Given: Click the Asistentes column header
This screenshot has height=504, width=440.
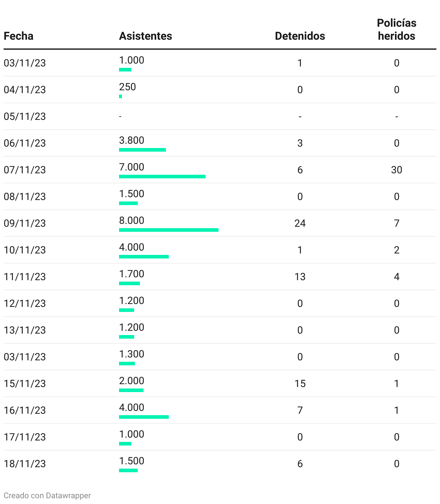Looking at the screenshot, I should 145,36.
